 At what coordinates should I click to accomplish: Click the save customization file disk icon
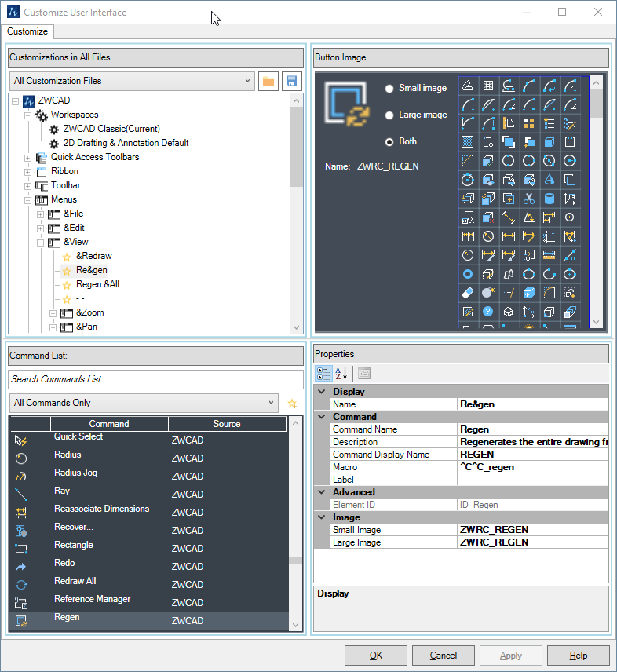point(292,81)
